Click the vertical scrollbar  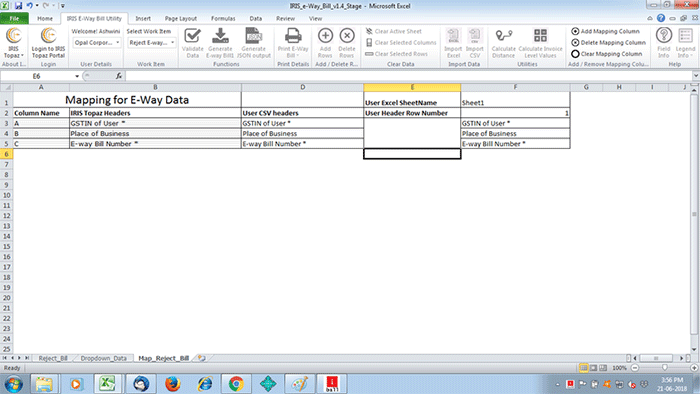(x=694, y=214)
